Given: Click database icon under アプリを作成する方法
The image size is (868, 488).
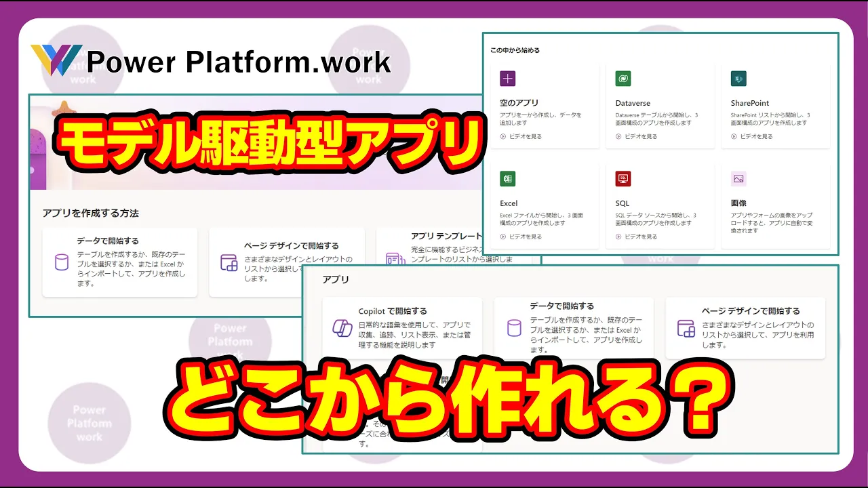Looking at the screenshot, I should pyautogui.click(x=62, y=262).
